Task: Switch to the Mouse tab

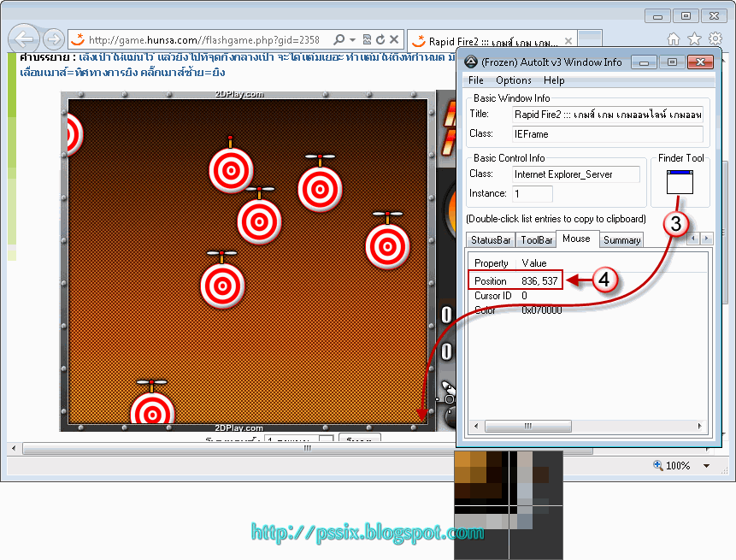Action: click(x=577, y=239)
